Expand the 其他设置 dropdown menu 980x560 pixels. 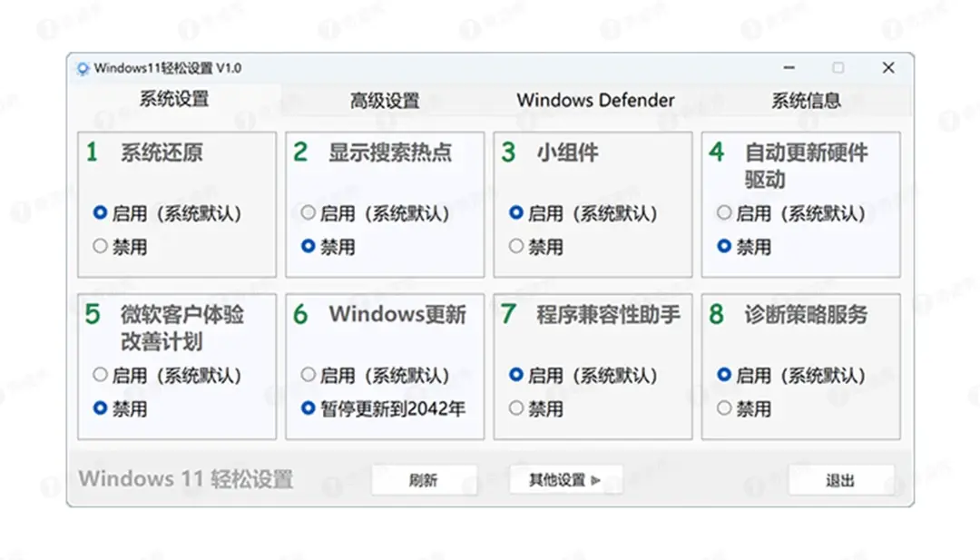(565, 480)
